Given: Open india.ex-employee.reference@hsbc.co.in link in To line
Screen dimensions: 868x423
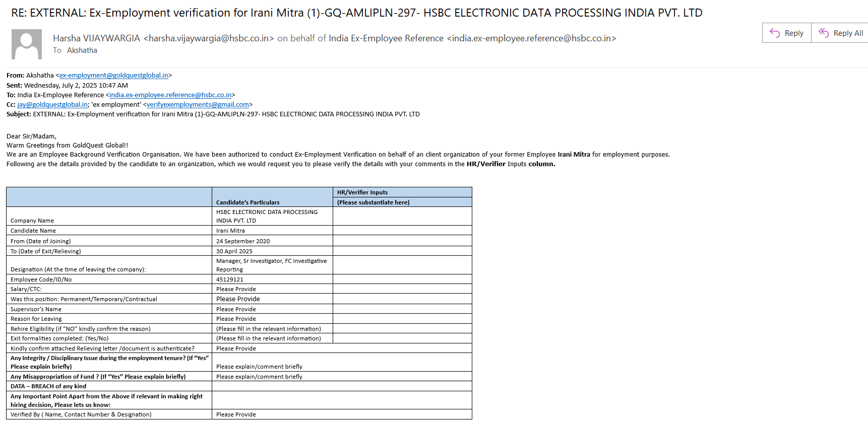Looking at the screenshot, I should pyautogui.click(x=170, y=95).
